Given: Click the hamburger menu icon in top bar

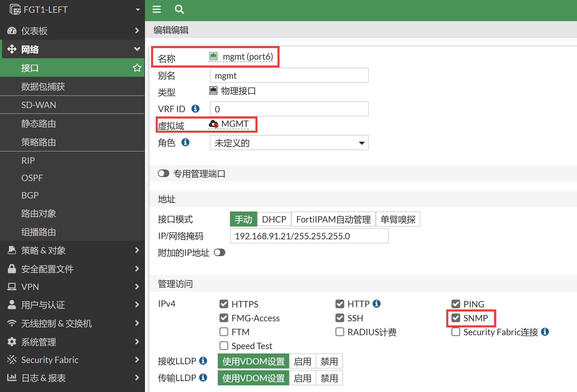Looking at the screenshot, I should [157, 10].
